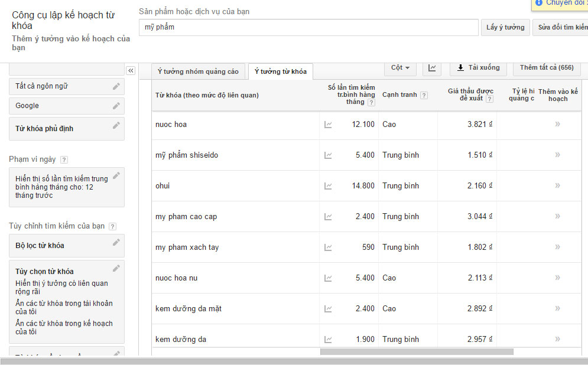
Task: Select 'Ý tưởng từ khóa' tab
Action: coord(280,71)
